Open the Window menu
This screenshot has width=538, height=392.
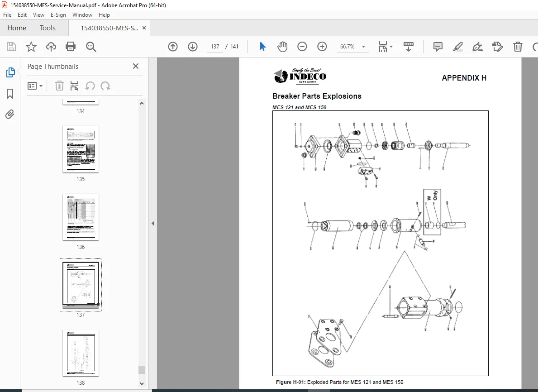(x=82, y=15)
